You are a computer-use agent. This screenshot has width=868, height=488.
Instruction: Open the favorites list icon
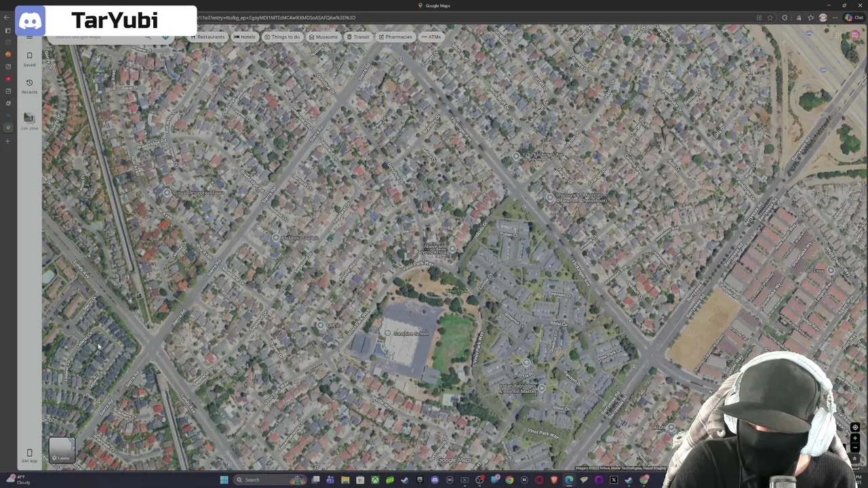click(x=810, y=18)
